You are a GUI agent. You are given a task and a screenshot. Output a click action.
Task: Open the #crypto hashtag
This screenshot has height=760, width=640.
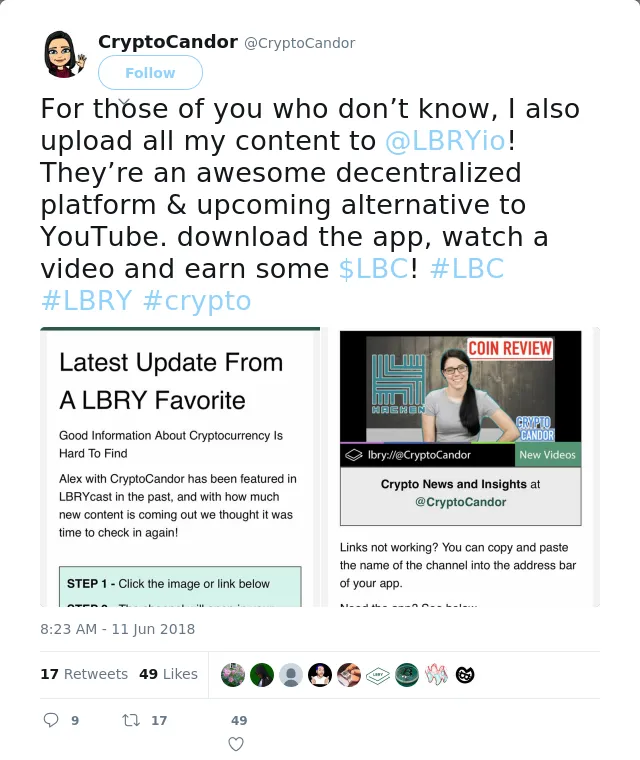click(197, 301)
